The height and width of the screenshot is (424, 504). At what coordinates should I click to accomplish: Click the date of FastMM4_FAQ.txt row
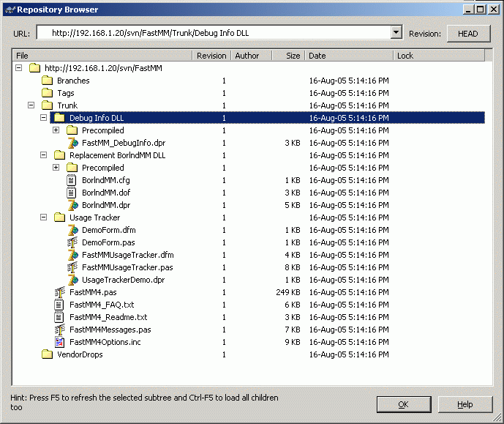click(x=349, y=305)
